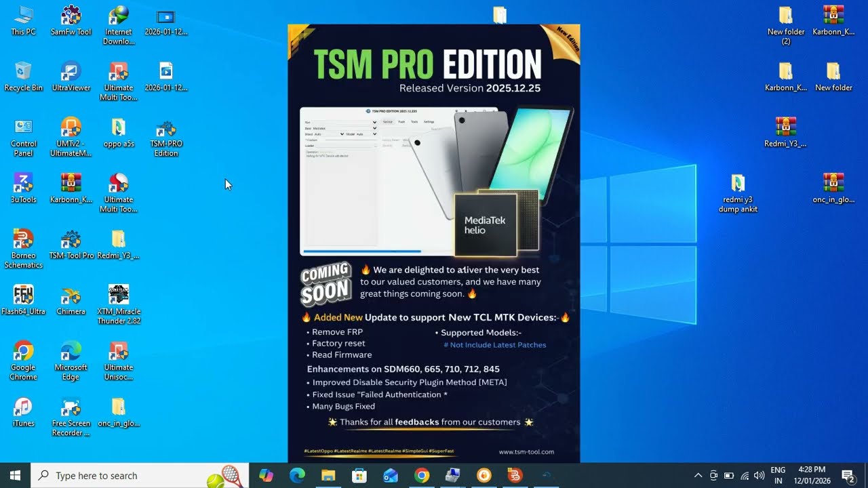The height and width of the screenshot is (488, 868).
Task: Launch UMTv2 UltimateM shortcut
Action: (x=71, y=137)
